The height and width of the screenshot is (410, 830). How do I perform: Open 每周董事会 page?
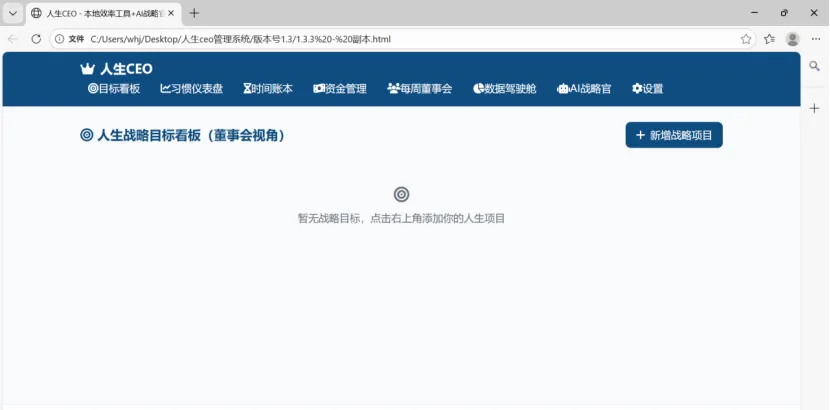(x=420, y=89)
